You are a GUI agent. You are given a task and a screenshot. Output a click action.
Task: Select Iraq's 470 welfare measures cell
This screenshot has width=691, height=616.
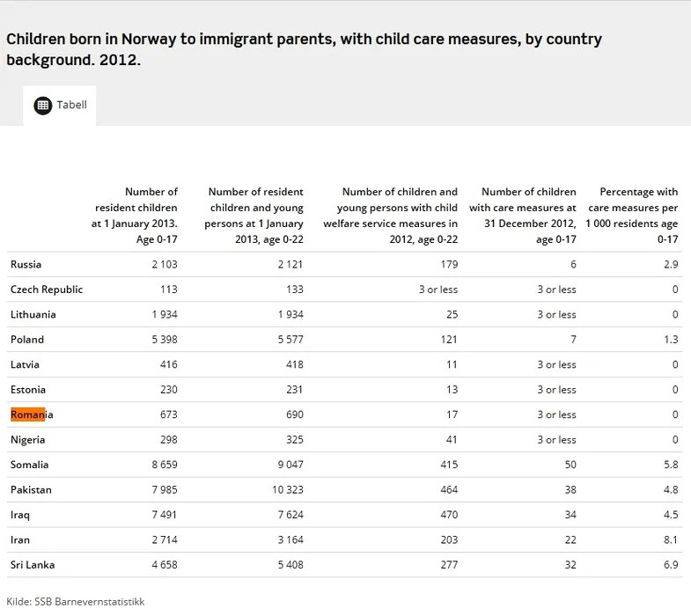point(448,515)
